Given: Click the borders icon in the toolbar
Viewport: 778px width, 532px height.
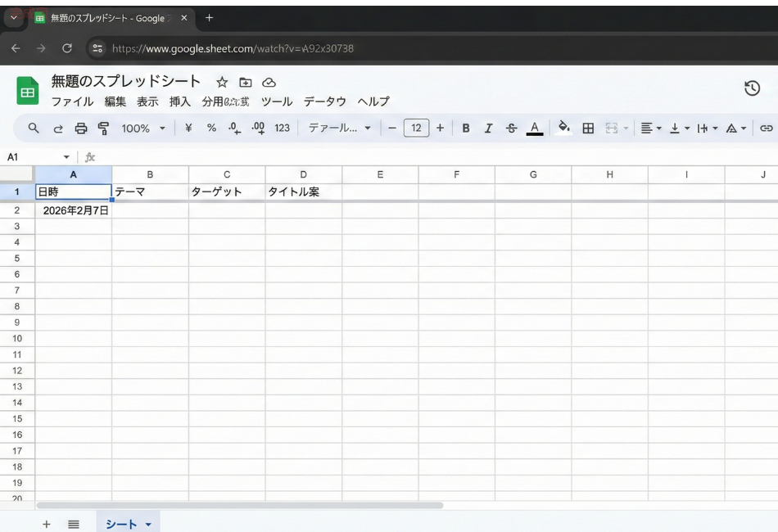Looking at the screenshot, I should 586,128.
